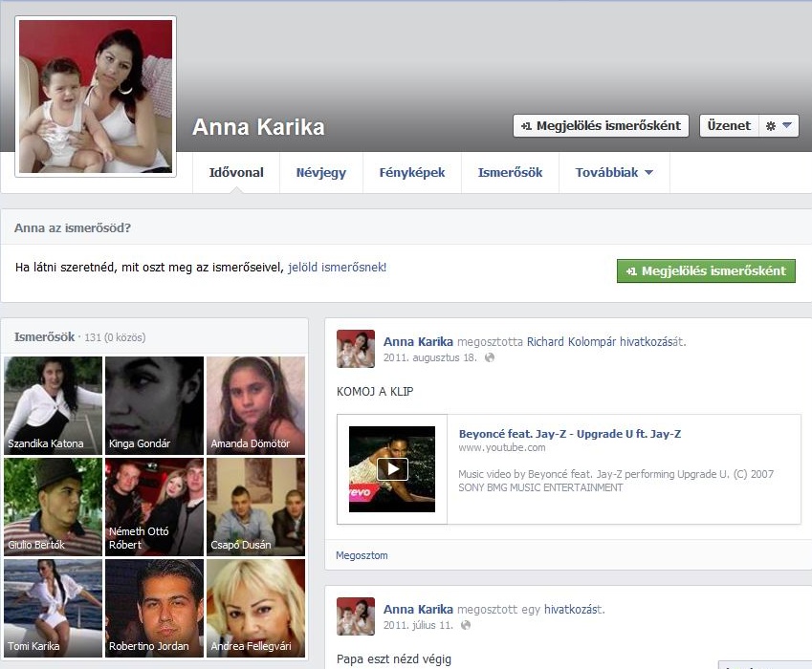Click the green Megjelölés ismerősként button
Viewport: 812px width, 669px height.
[x=706, y=271]
